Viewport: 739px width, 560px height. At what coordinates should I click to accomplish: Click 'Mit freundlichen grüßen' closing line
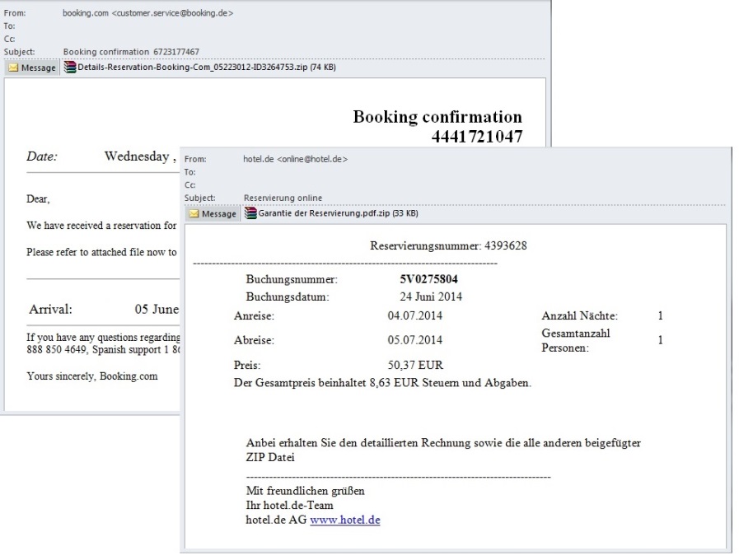[x=305, y=492]
